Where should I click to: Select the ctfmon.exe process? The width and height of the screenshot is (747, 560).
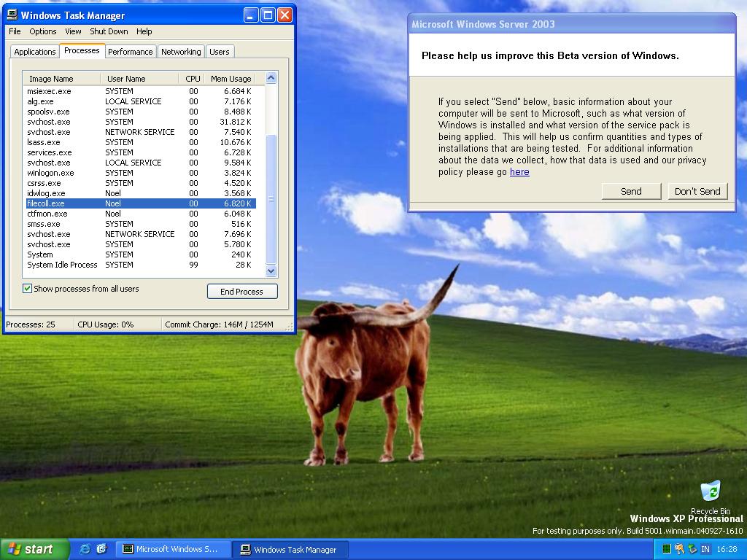click(141, 214)
